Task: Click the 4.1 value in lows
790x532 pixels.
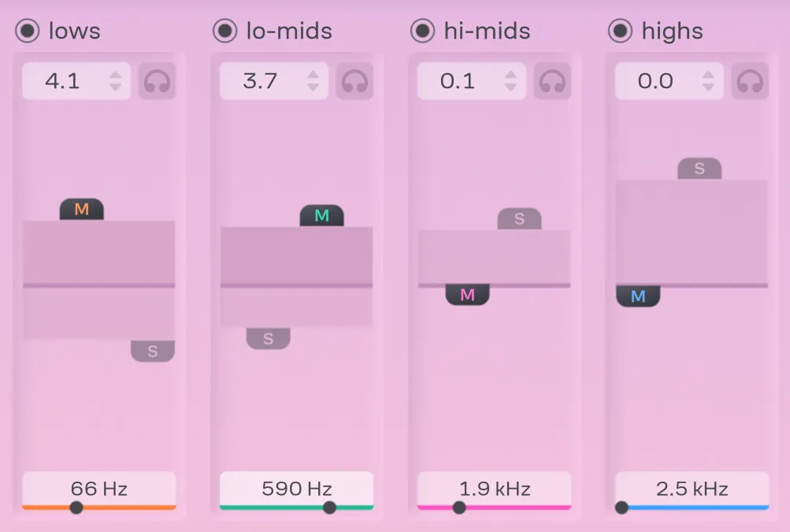Action: [x=62, y=81]
